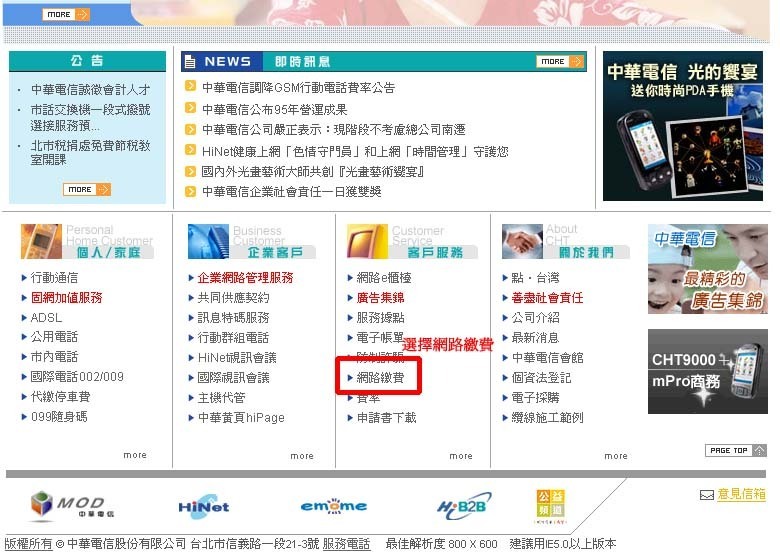Open the 行動通信 link
This screenshot has height=552, width=780.
(x=54, y=278)
